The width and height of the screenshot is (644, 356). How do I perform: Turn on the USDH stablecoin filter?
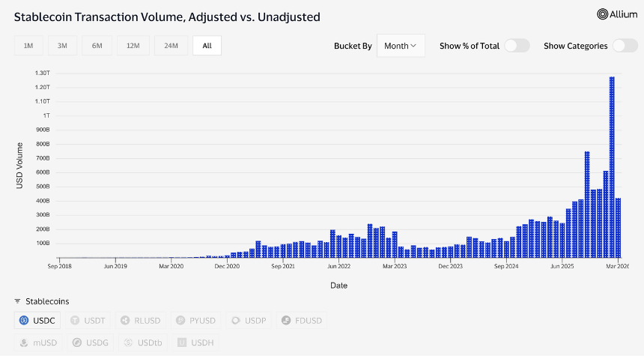(196, 343)
